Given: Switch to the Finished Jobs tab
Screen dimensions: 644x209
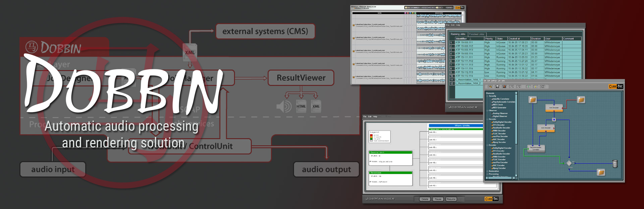Looking at the screenshot, I should pyautogui.click(x=476, y=34).
